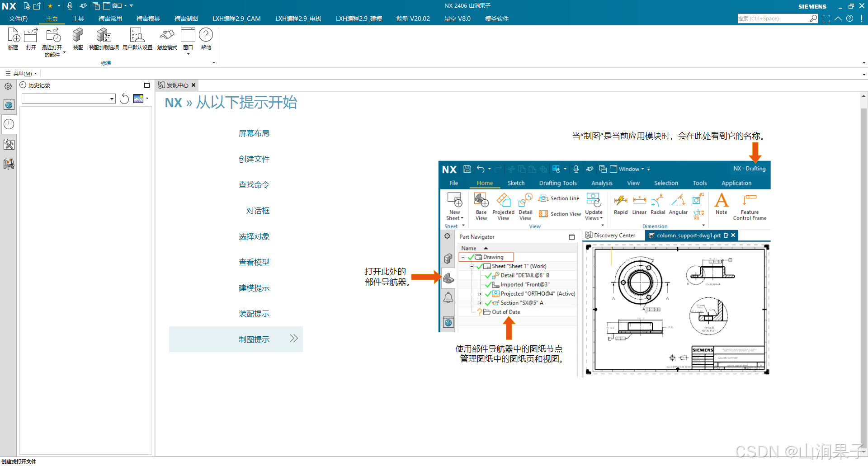Viewport: 868px width, 466px height.
Task: Switch to the 梅雷常用 ribbon tab
Action: [x=110, y=19]
